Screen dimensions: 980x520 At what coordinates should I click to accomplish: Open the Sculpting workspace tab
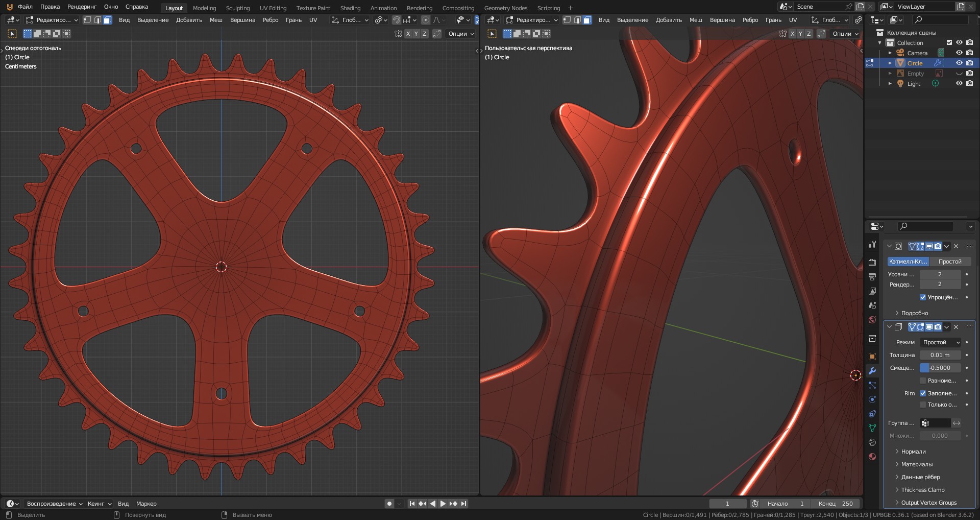(238, 8)
